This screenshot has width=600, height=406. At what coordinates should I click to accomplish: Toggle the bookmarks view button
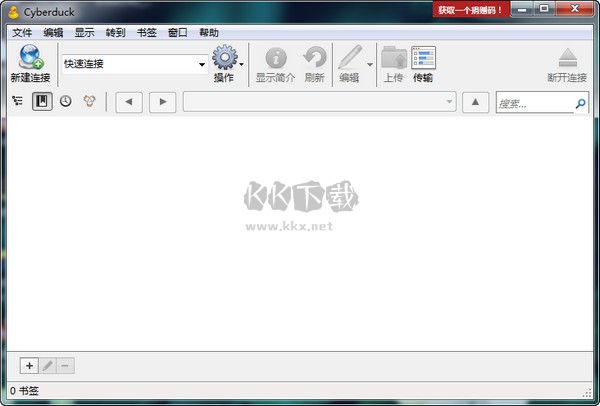click(x=42, y=101)
